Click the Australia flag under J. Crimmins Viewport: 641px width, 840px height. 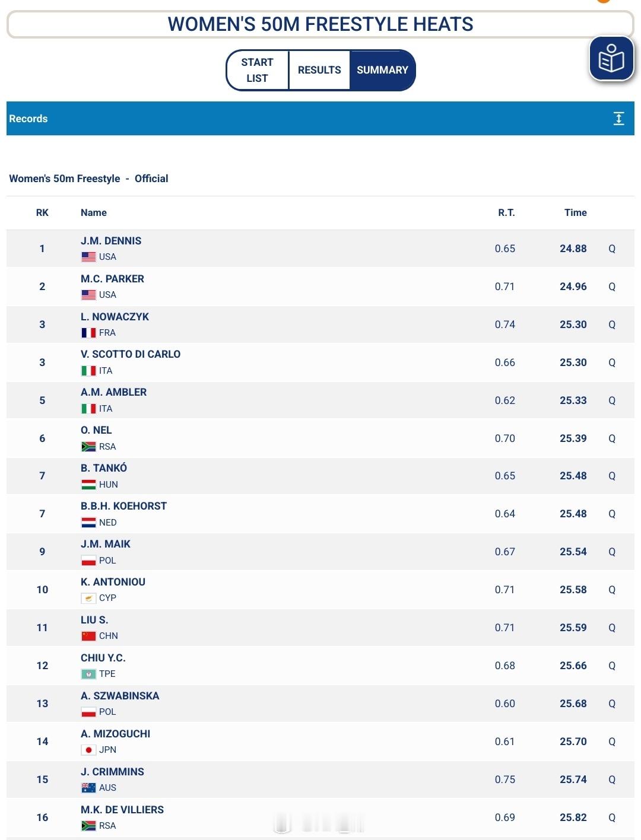tap(88, 788)
